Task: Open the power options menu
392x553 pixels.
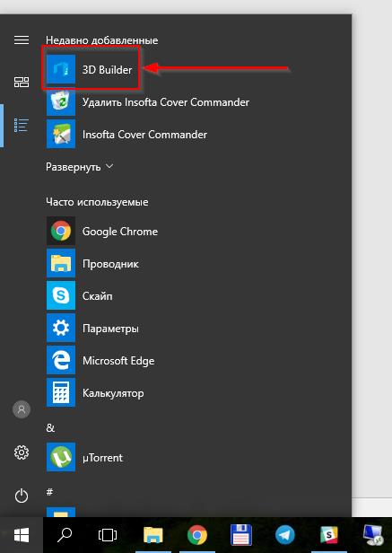Action: (x=22, y=496)
